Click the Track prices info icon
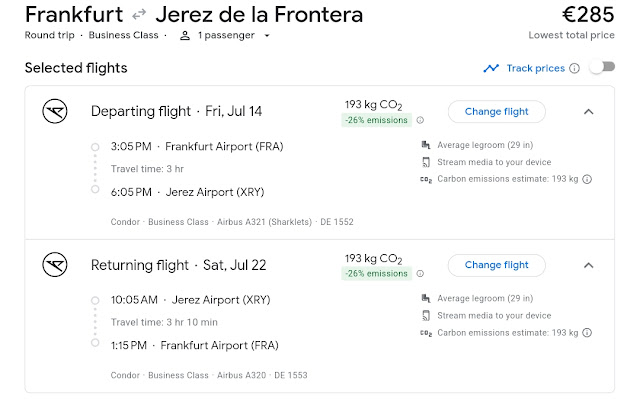 (x=574, y=68)
